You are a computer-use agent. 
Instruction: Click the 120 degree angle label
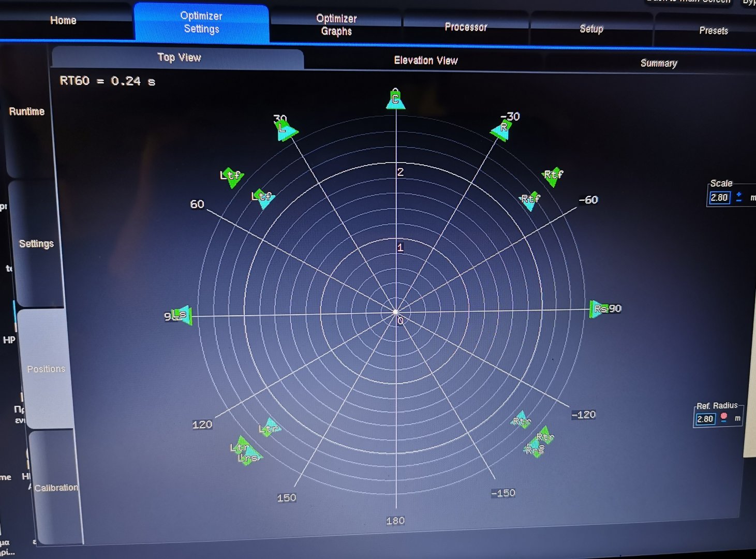pos(202,425)
